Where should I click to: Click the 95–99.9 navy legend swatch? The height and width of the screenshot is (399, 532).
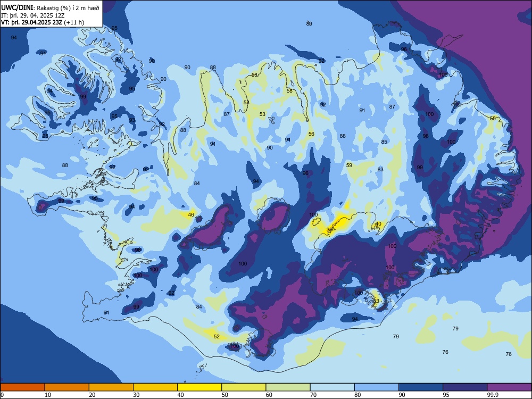click(465, 387)
